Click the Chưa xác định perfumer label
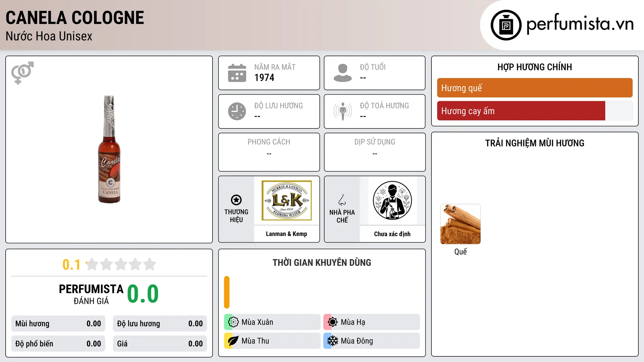 (x=392, y=234)
